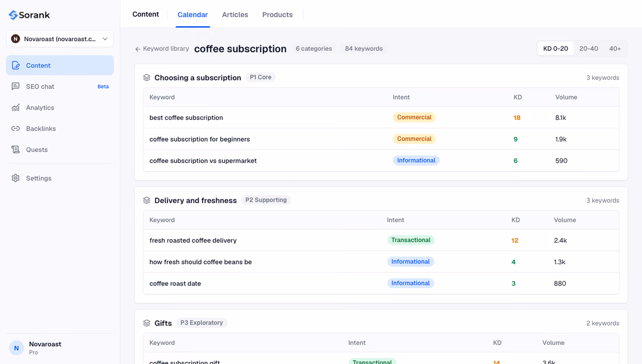Click Intent column header in Gifts table
The height and width of the screenshot is (364, 642).
point(357,343)
